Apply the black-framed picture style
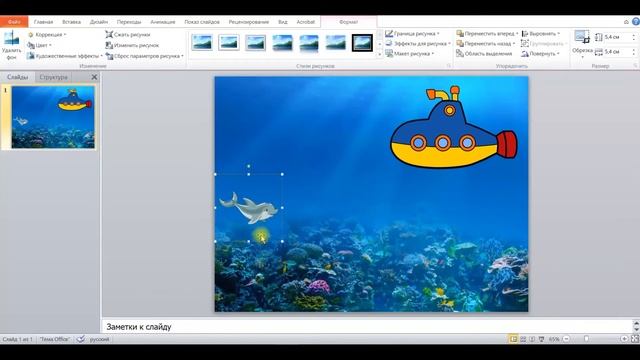This screenshot has height=360, width=640. [362, 43]
